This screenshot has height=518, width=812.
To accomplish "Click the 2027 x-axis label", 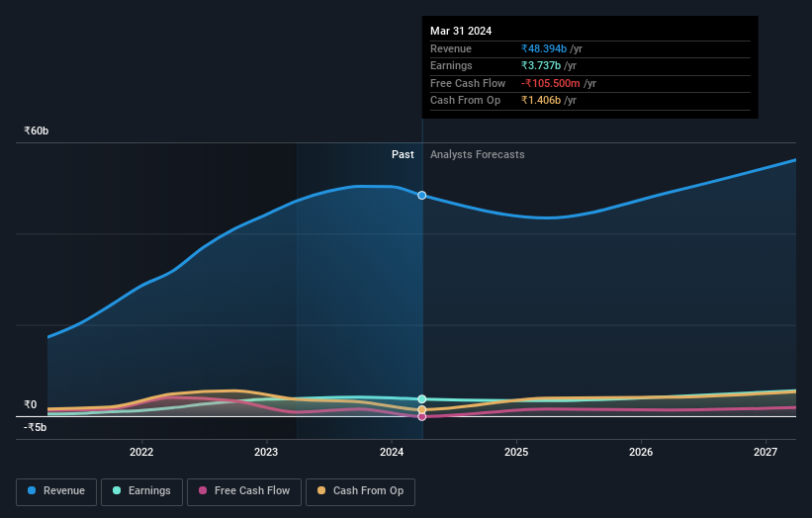I will (766, 452).
